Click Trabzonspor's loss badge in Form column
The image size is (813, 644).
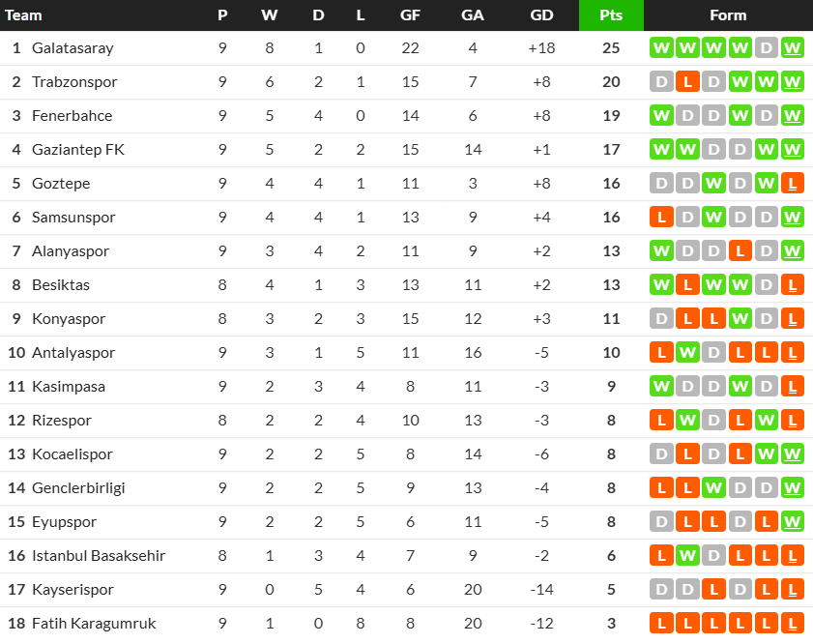[687, 82]
